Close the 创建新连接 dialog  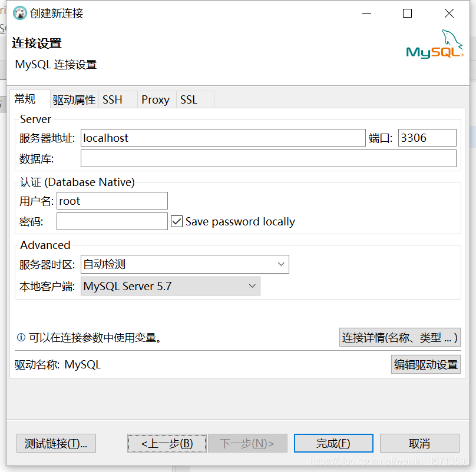449,14
